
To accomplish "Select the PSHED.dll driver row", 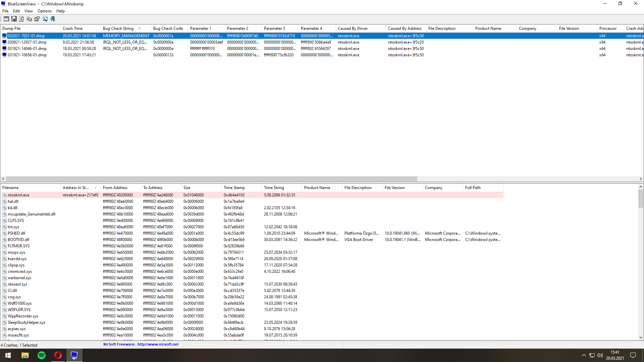I will (16, 233).
